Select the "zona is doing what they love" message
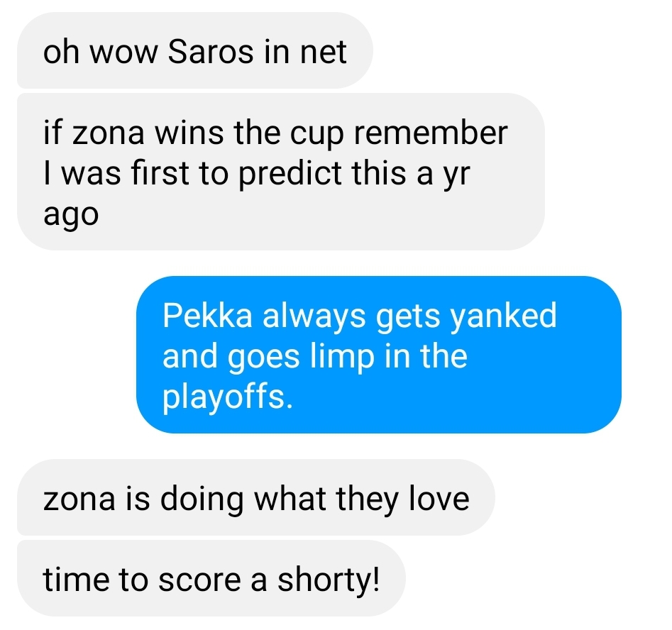The width and height of the screenshot is (672, 630). pos(256,497)
